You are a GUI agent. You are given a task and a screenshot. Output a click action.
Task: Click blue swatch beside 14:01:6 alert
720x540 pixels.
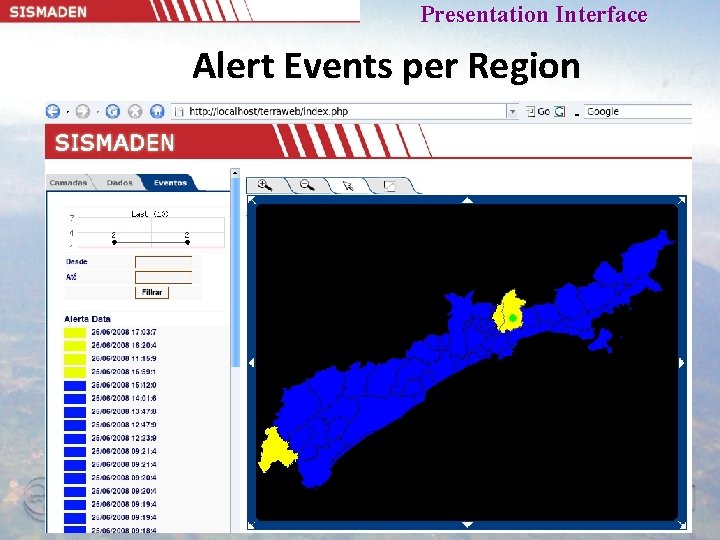(75, 399)
